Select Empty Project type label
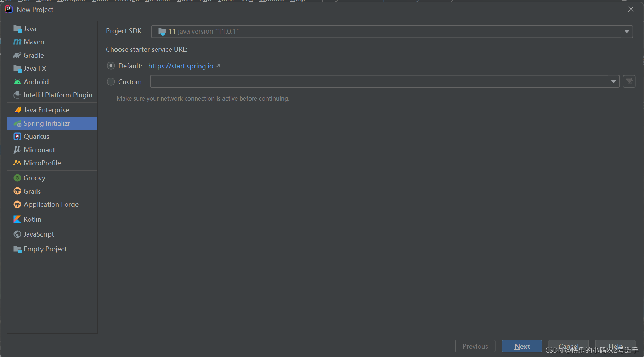This screenshot has width=644, height=357. [x=45, y=249]
